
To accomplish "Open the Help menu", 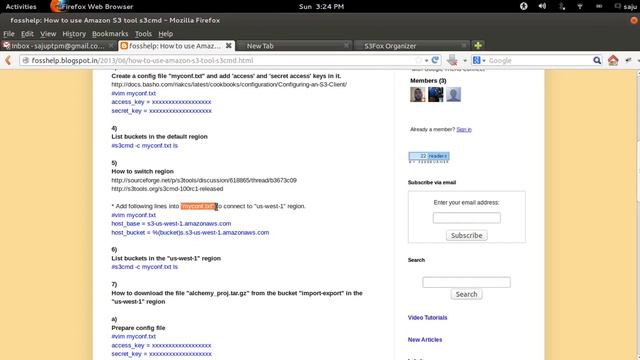I will coord(165,33).
